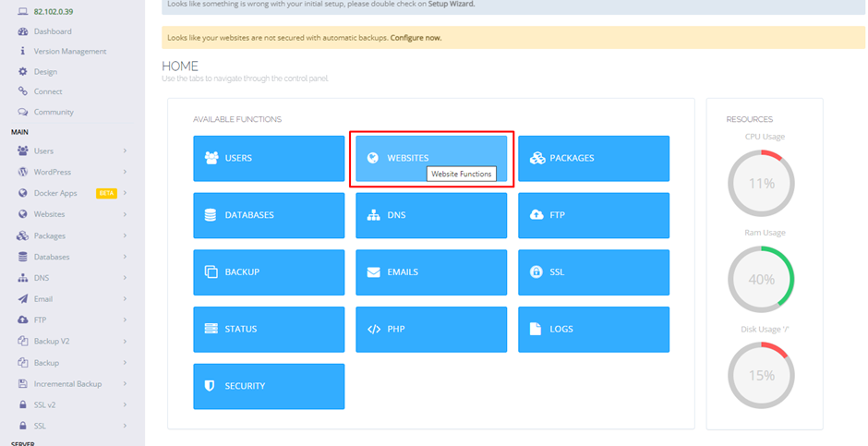Screen dimensions: 868x446
Task: Expand the Users sidebar menu chevron
Action: (x=125, y=151)
